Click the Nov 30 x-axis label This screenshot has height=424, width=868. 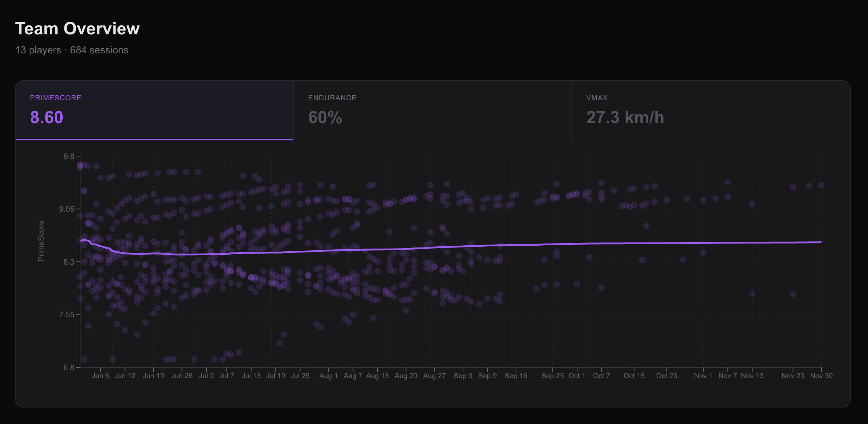tap(821, 376)
